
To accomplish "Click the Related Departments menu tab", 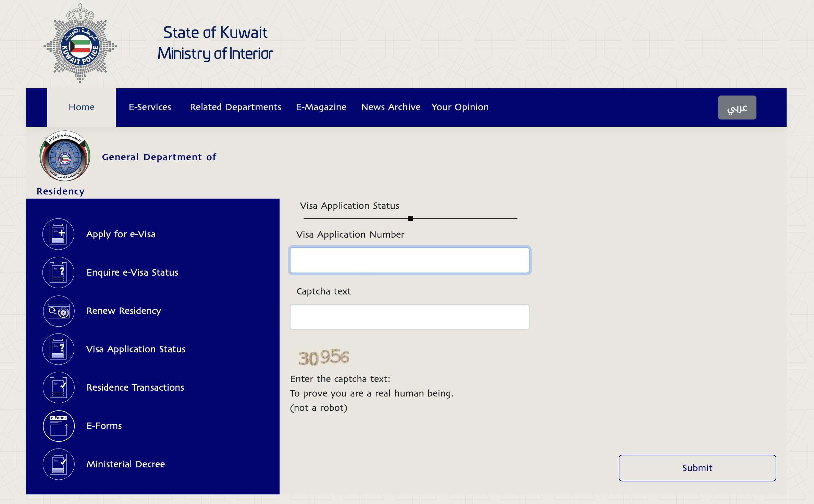I will coord(235,107).
